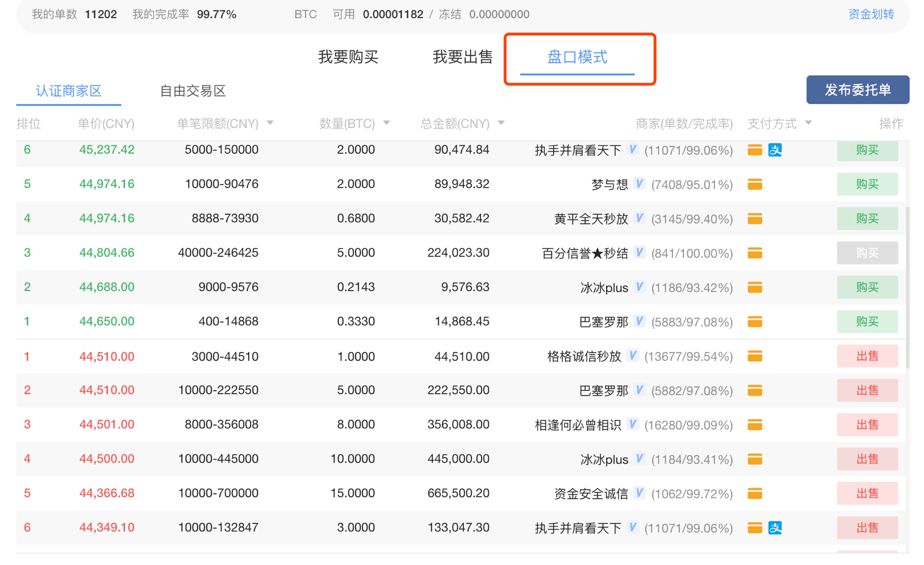Click verified V badge next to 黄平全天秒放

[x=639, y=218]
